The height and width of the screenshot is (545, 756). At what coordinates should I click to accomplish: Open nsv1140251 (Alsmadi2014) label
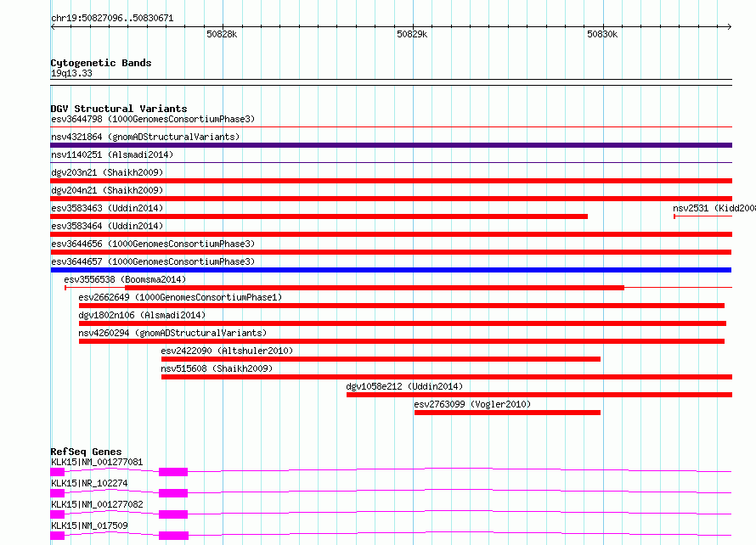tap(112, 155)
